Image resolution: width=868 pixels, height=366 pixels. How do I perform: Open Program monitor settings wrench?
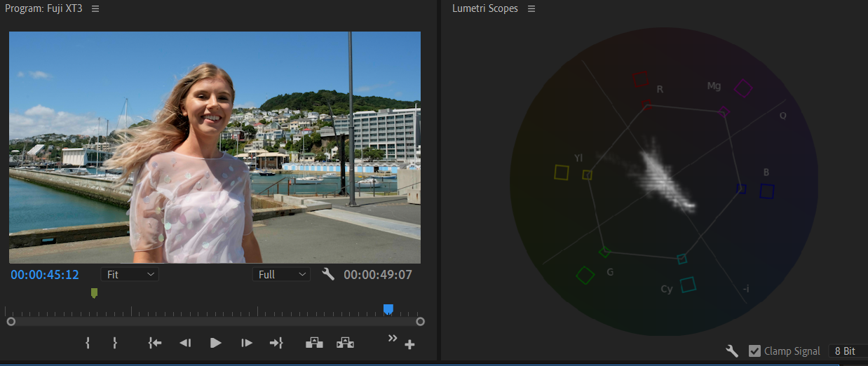coord(327,274)
